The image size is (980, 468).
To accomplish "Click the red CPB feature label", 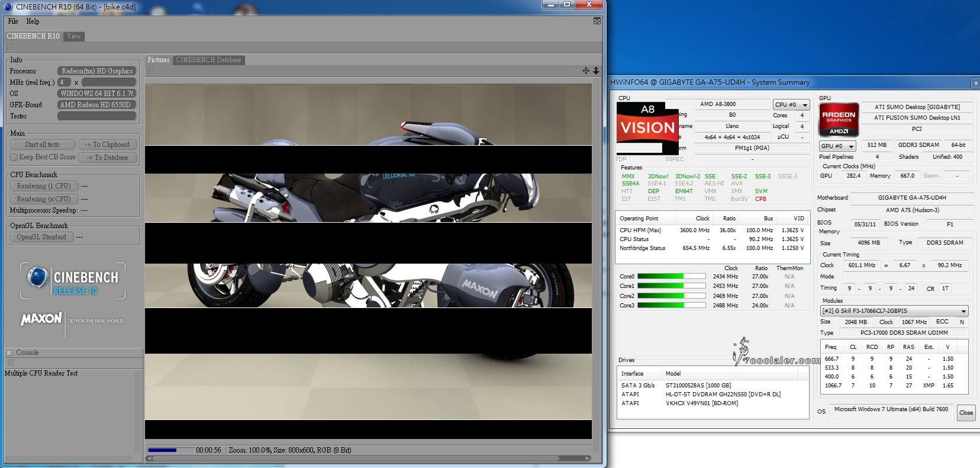I will click(x=760, y=199).
